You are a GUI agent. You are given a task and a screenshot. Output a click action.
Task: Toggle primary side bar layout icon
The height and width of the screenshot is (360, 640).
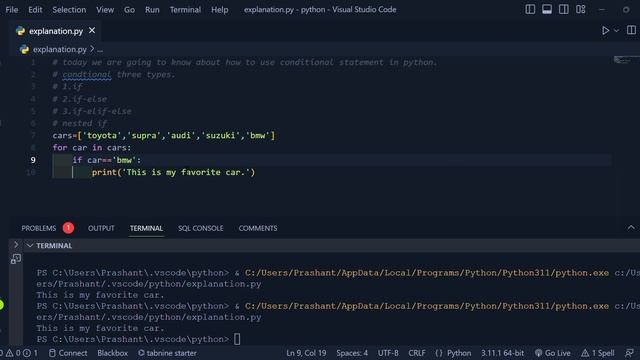click(x=530, y=9)
